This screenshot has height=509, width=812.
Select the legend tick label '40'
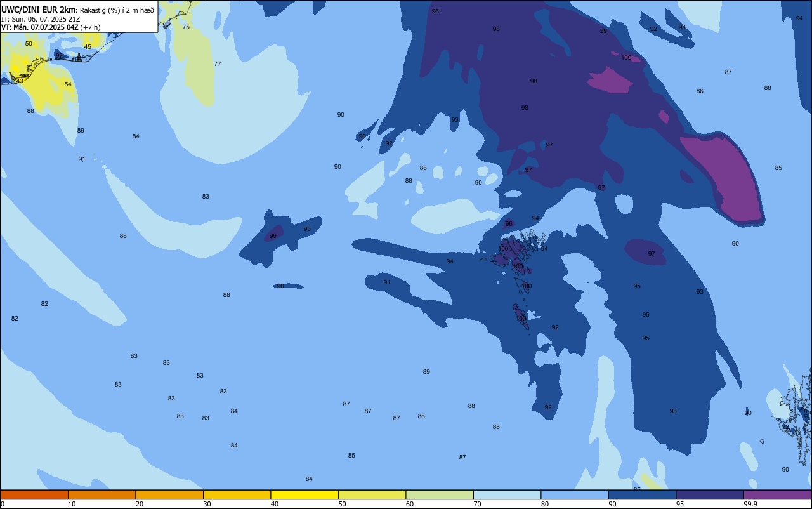click(x=275, y=504)
